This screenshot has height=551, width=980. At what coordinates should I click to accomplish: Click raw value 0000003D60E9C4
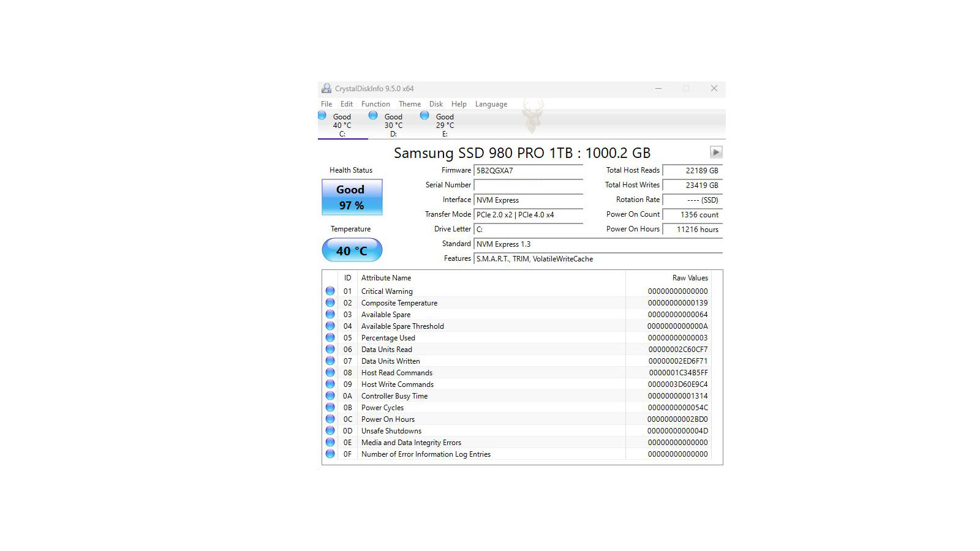click(678, 384)
